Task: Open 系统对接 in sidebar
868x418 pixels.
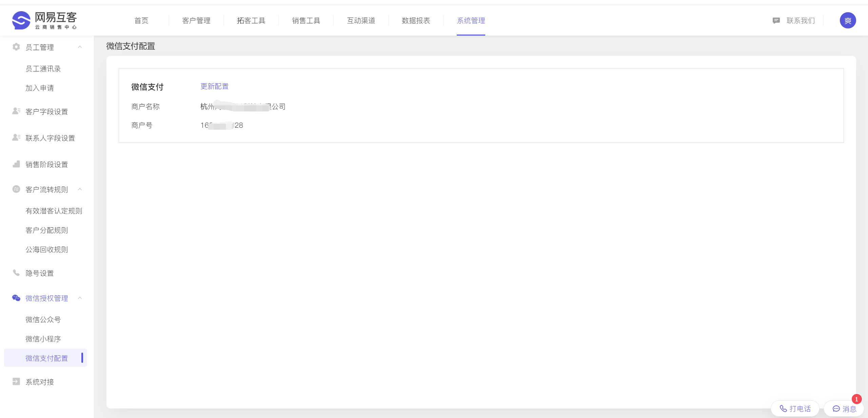Action: click(x=40, y=382)
